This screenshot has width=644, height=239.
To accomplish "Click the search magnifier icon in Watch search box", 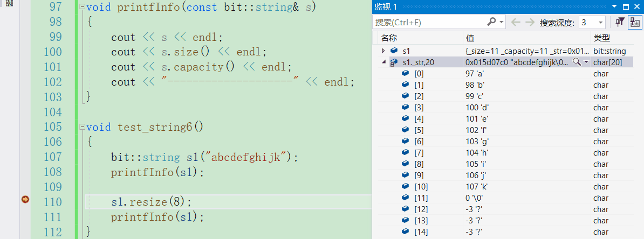I will pyautogui.click(x=491, y=22).
